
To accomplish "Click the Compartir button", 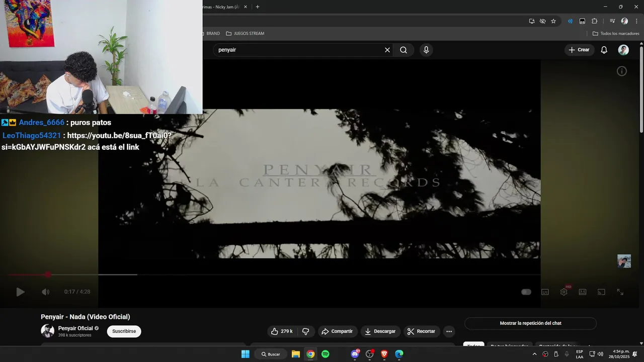I will [337, 331].
